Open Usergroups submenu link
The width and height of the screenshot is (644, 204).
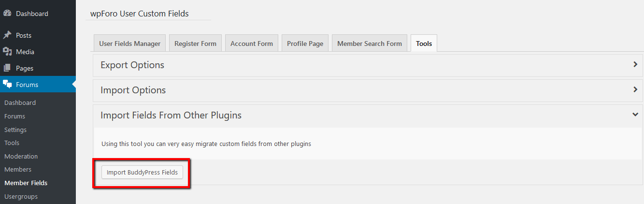click(21, 196)
